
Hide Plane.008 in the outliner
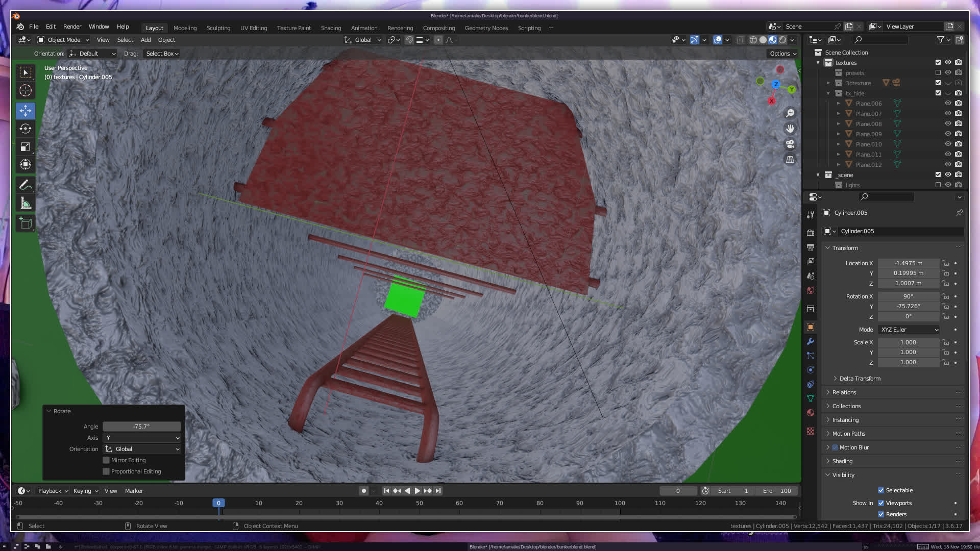click(x=948, y=123)
